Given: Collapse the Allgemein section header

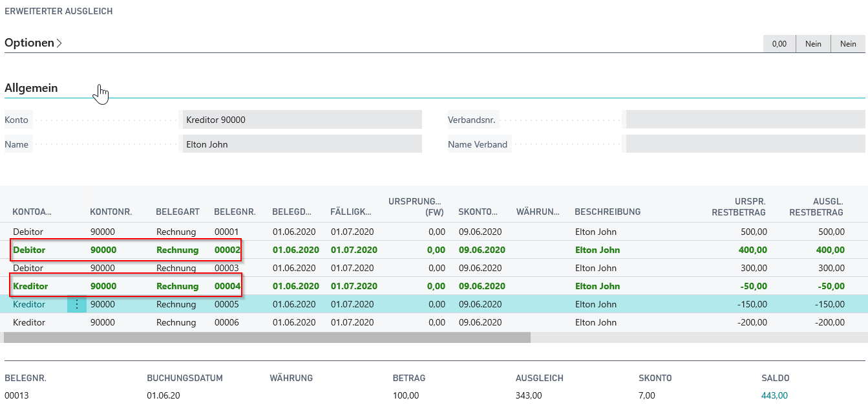Looking at the screenshot, I should point(31,88).
